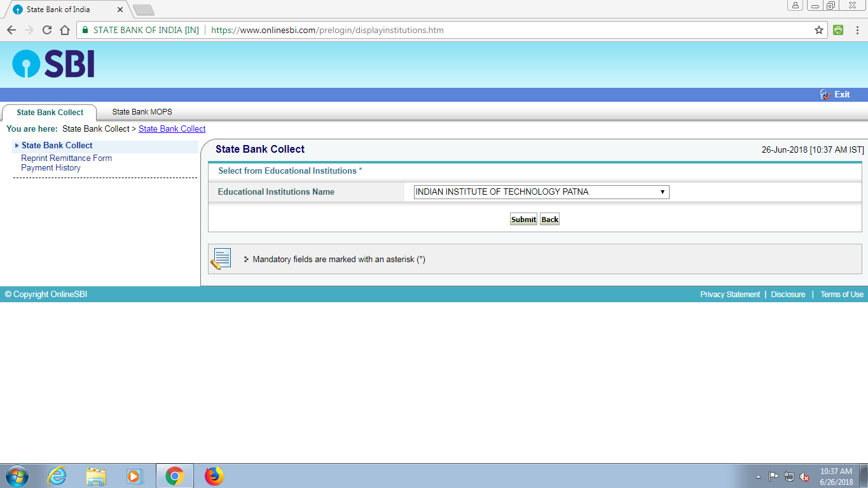Switch to State Bank MOPS tab
The width and height of the screenshot is (868, 488).
142,111
